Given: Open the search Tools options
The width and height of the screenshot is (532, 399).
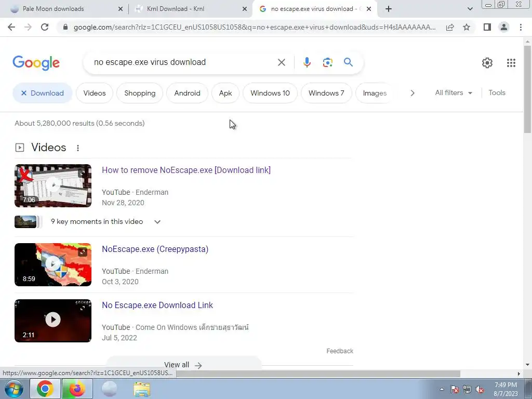Looking at the screenshot, I should pyautogui.click(x=497, y=92).
